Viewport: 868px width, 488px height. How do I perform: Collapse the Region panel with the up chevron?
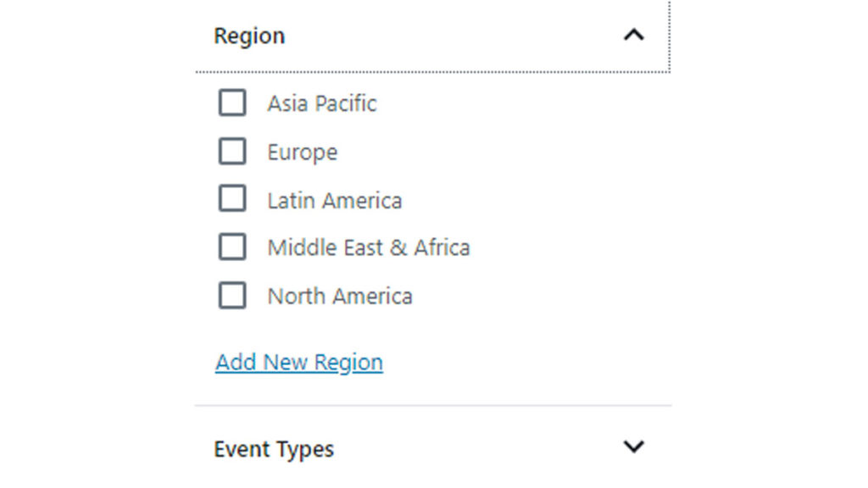click(633, 36)
